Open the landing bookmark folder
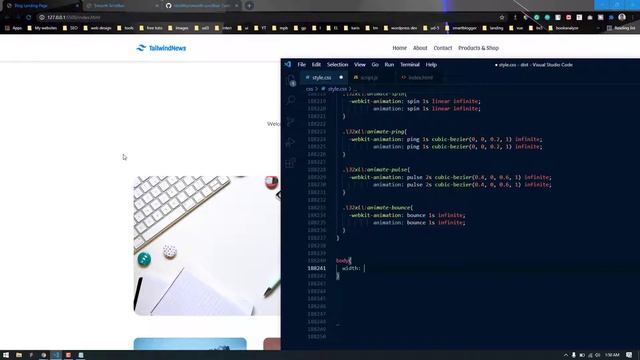Screen dimensions: 640x360 [493, 28]
